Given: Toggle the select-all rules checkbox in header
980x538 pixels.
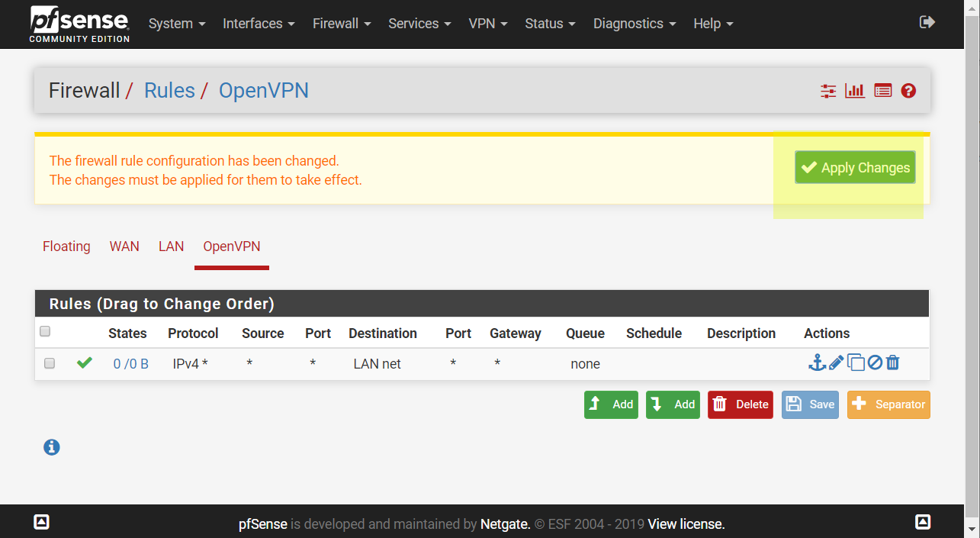Looking at the screenshot, I should point(45,332).
